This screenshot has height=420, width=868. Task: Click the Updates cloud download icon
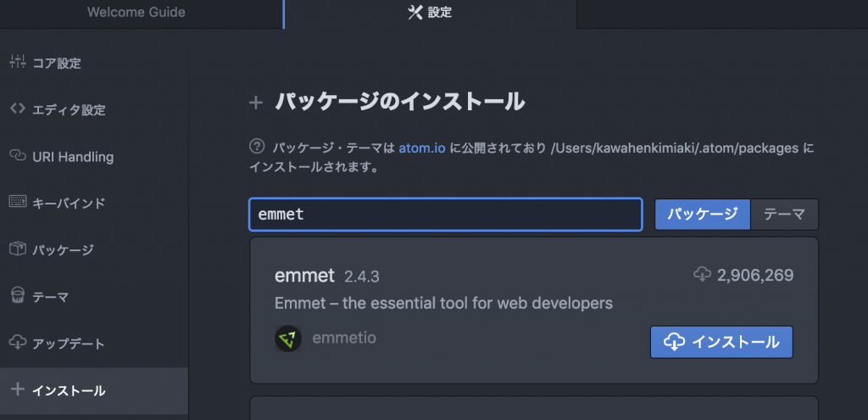point(18,343)
